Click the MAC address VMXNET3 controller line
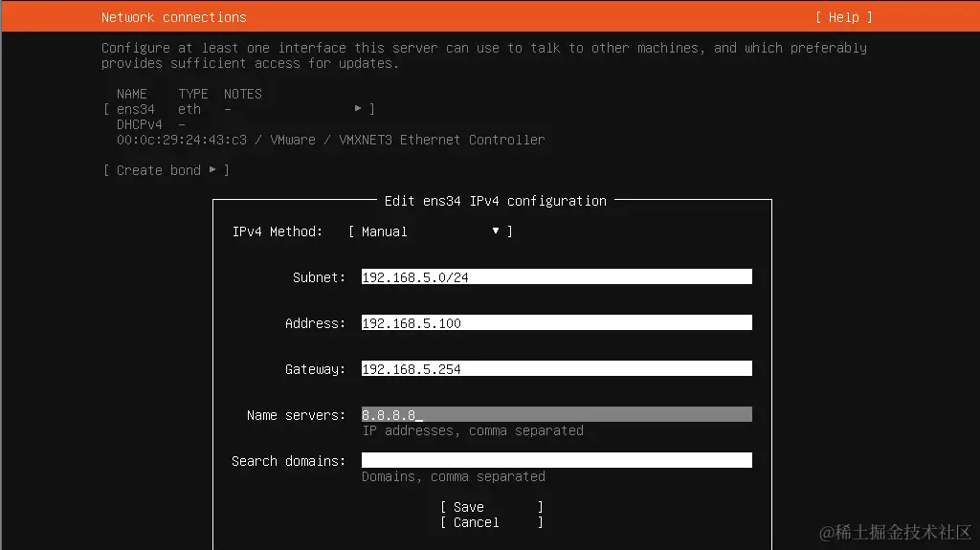This screenshot has width=980, height=550. click(330, 140)
